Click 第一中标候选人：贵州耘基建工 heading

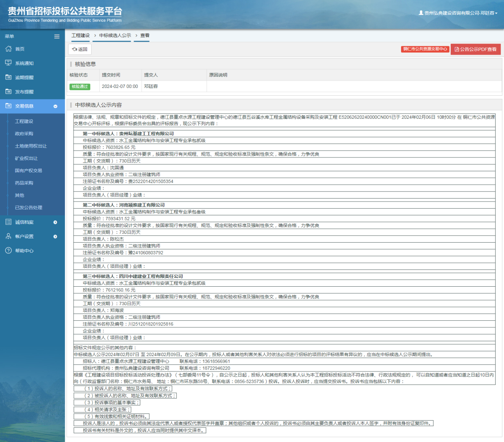[128, 133]
